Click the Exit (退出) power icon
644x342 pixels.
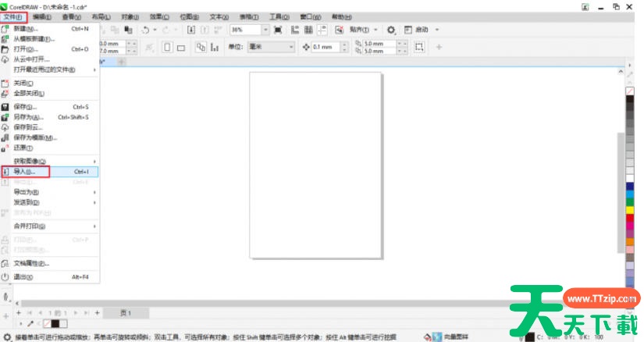(5, 276)
